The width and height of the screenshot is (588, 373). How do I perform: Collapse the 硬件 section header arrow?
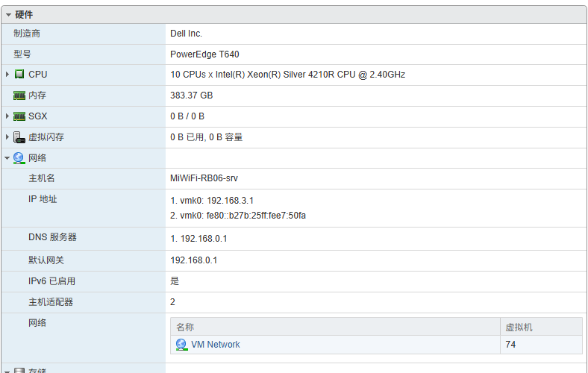pos(8,15)
